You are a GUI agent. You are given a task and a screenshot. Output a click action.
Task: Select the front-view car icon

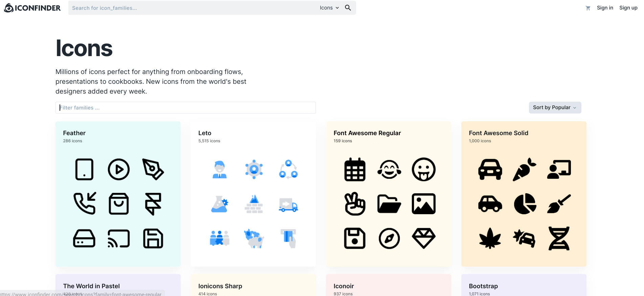click(490, 169)
